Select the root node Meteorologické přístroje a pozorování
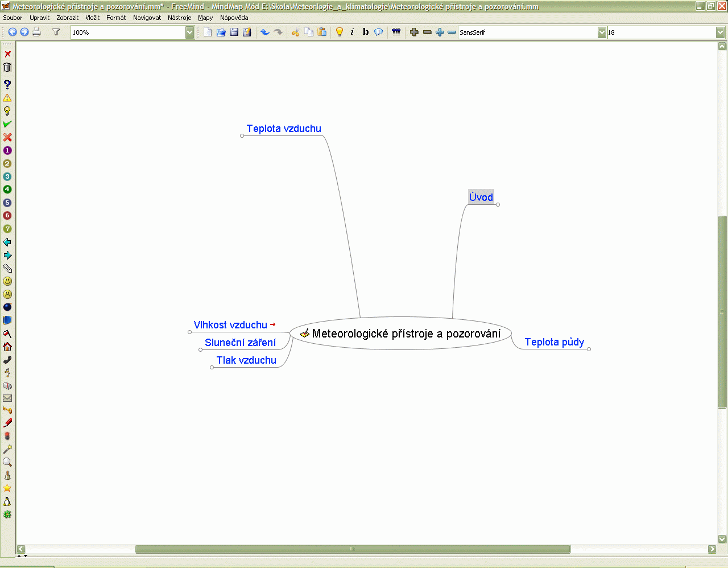The image size is (728, 568). pos(401,334)
